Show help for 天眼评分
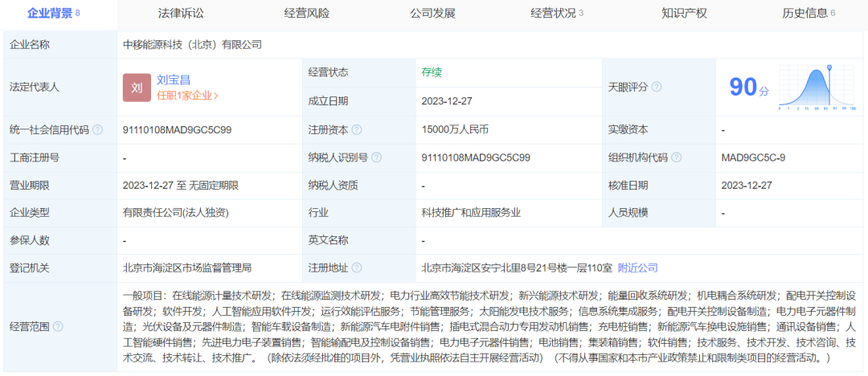The height and width of the screenshot is (376, 868). [657, 87]
